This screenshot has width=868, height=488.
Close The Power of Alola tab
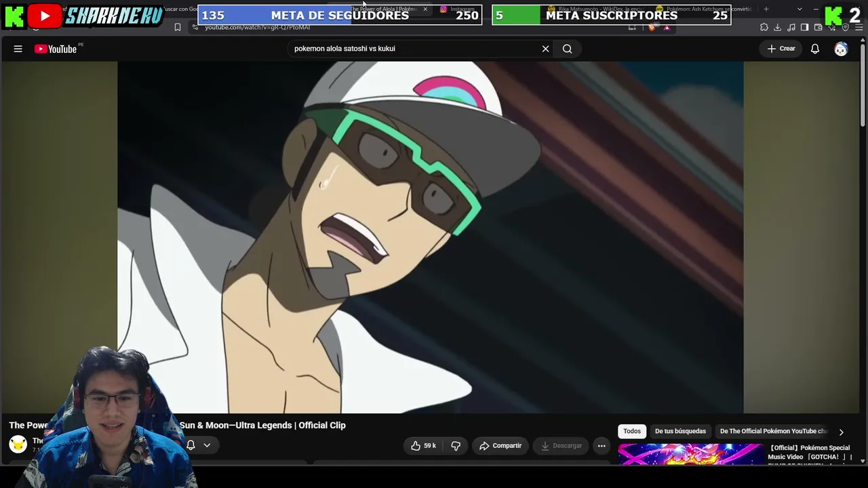coord(425,9)
